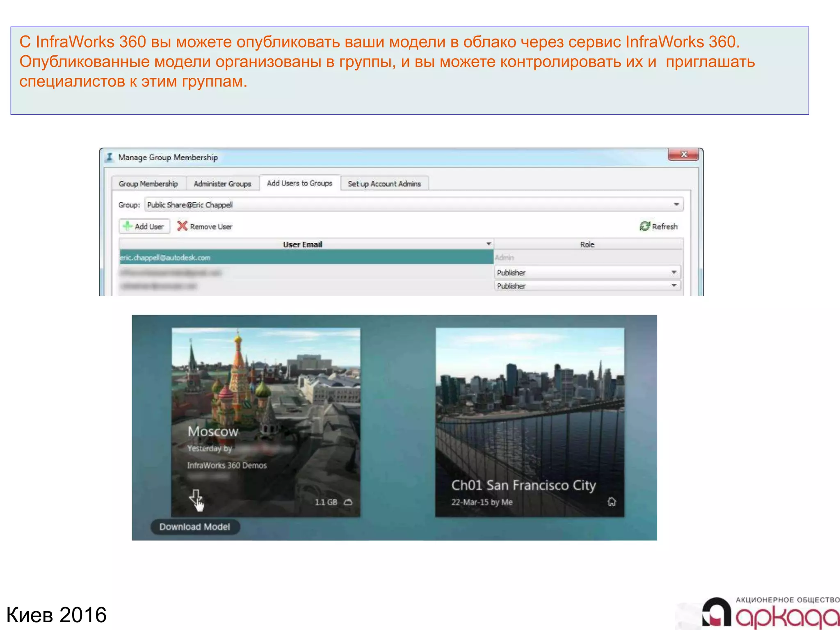This screenshot has width=840, height=630.
Task: Close the Manage Group Membership dialog
Action: click(683, 155)
